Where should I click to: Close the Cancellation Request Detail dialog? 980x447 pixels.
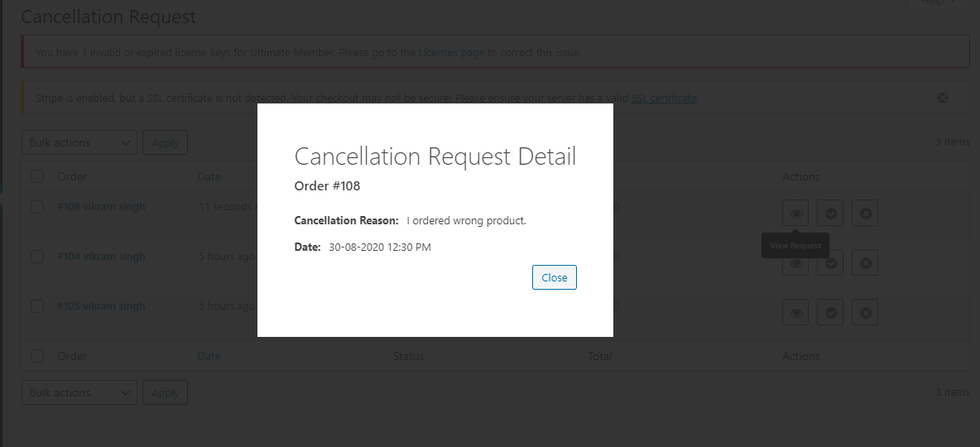555,277
